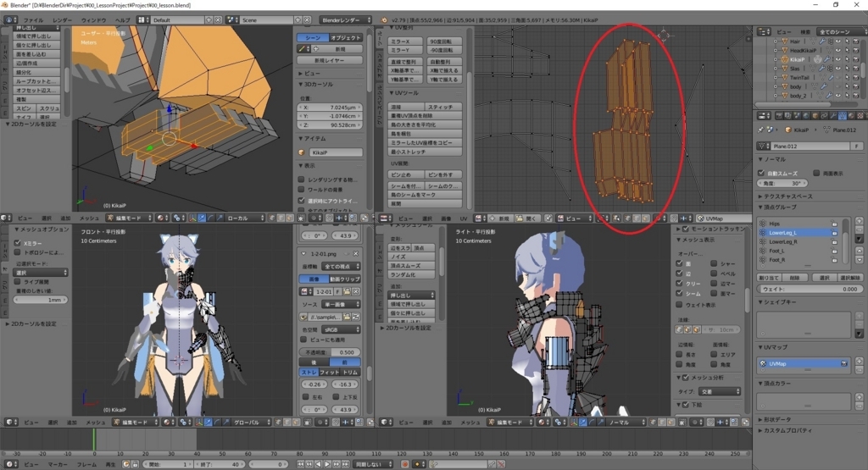Viewport: 868px width, 470px height.
Task: Open the Default screen layout selector
Action: click(x=177, y=20)
